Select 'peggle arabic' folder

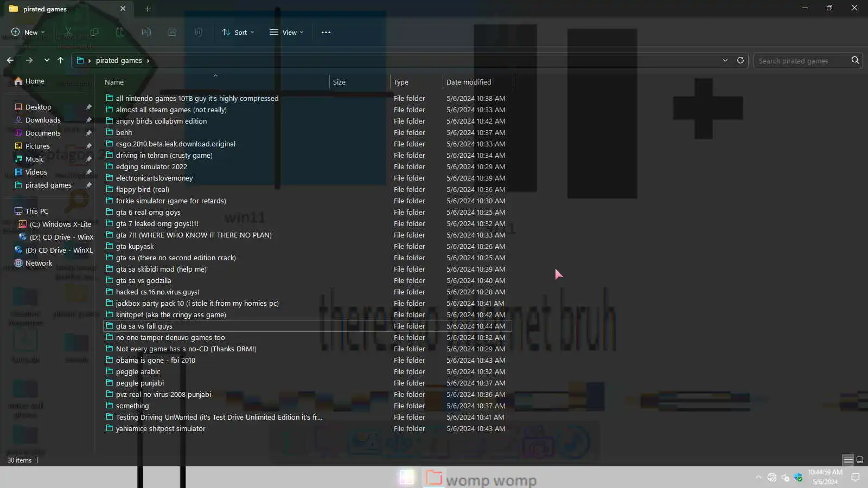point(307,371)
